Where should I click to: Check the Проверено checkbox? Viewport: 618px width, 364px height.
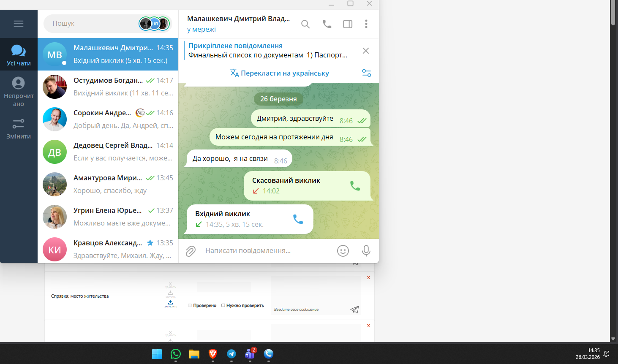point(190,305)
